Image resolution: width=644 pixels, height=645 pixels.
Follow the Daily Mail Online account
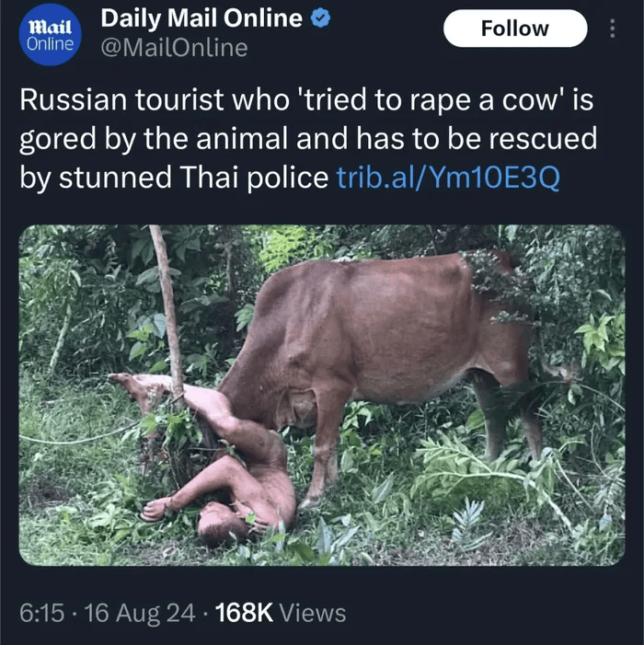tap(515, 29)
